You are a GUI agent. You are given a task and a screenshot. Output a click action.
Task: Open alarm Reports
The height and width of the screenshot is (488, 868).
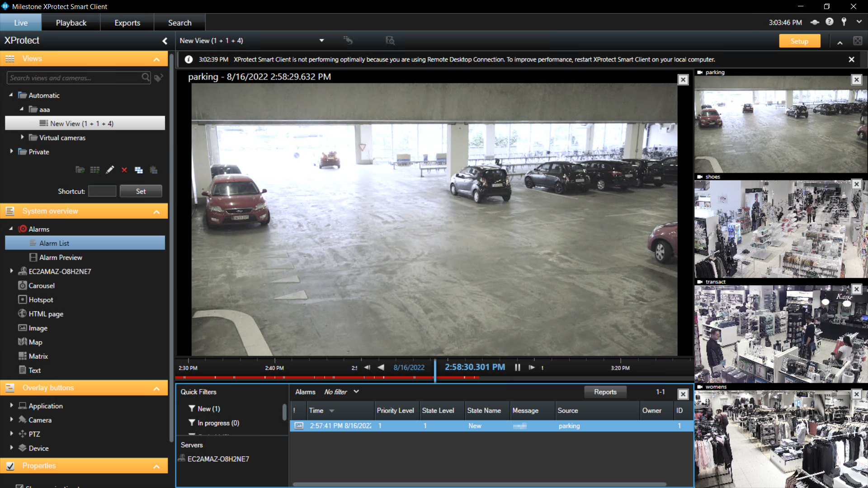coord(605,392)
